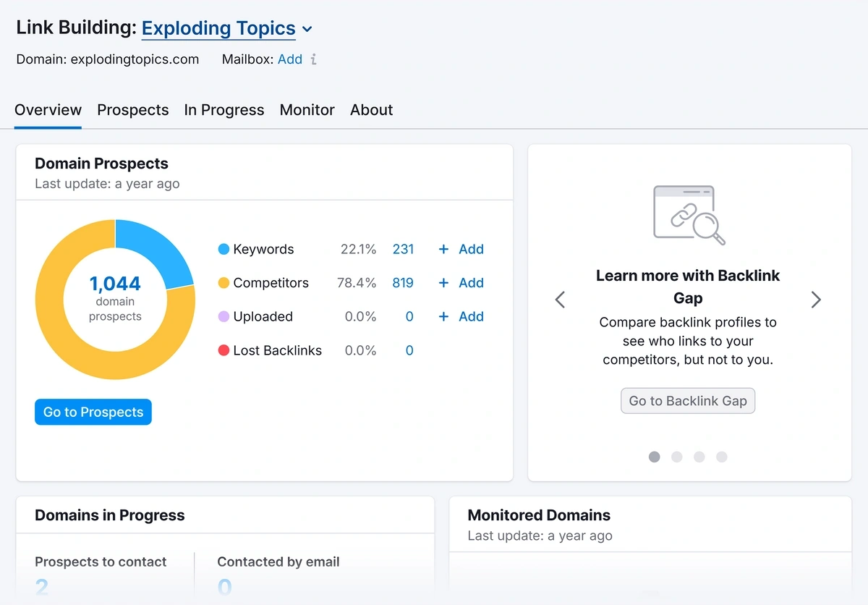Click the purple Uploaded legend dot
This screenshot has height=605, width=868.
pos(224,316)
